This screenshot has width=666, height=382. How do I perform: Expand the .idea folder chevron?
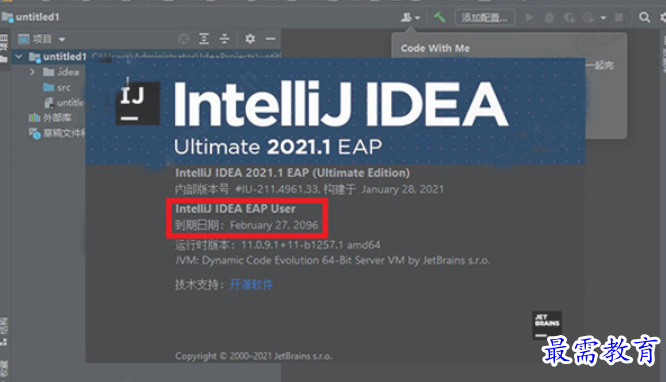point(33,72)
